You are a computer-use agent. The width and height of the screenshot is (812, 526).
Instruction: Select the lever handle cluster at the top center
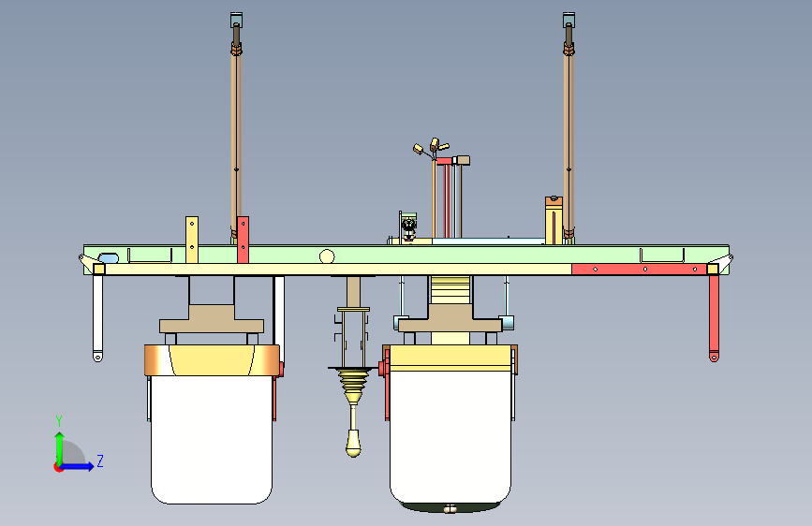tap(432, 148)
